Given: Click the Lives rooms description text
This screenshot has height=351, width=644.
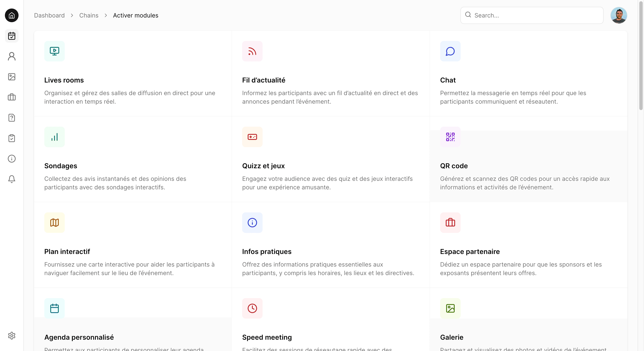Looking at the screenshot, I should click(130, 97).
